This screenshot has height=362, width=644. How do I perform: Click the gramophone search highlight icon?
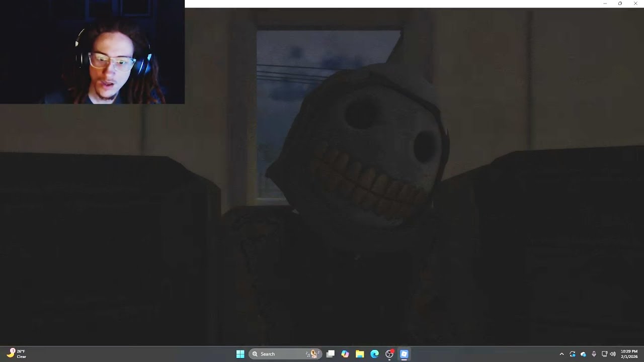coord(313,354)
